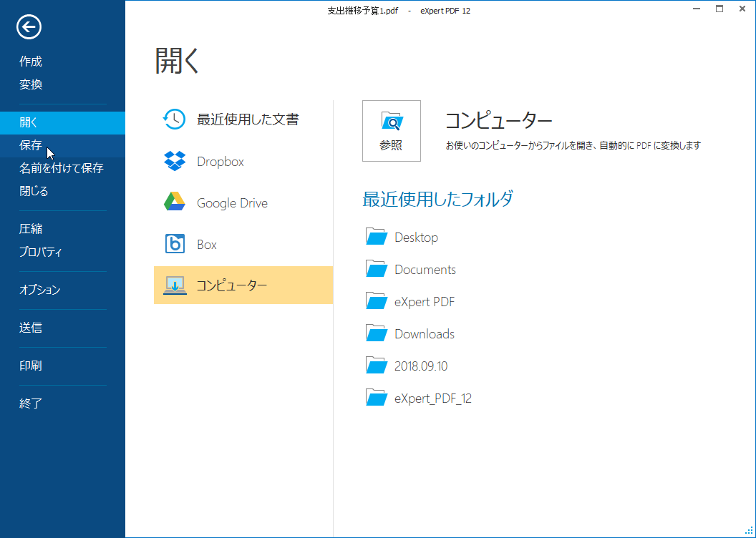Screen dimensions: 756x538
Task: Click the 参照 browse icon
Action: click(x=391, y=130)
